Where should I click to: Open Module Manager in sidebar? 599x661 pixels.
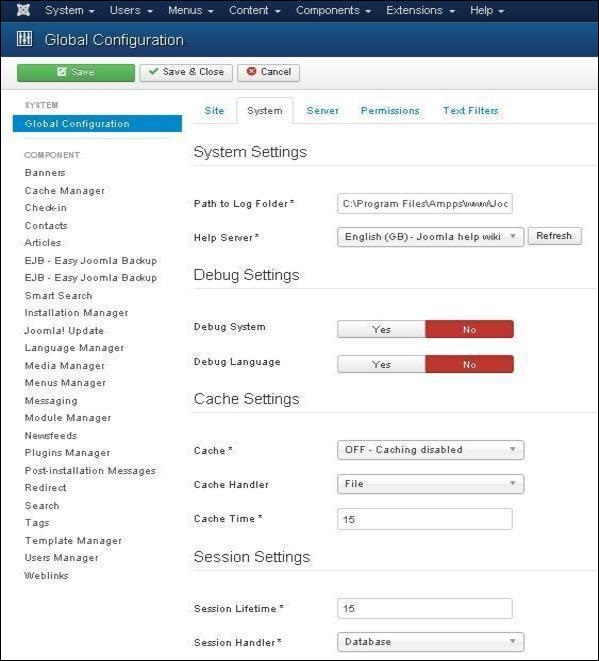68,418
